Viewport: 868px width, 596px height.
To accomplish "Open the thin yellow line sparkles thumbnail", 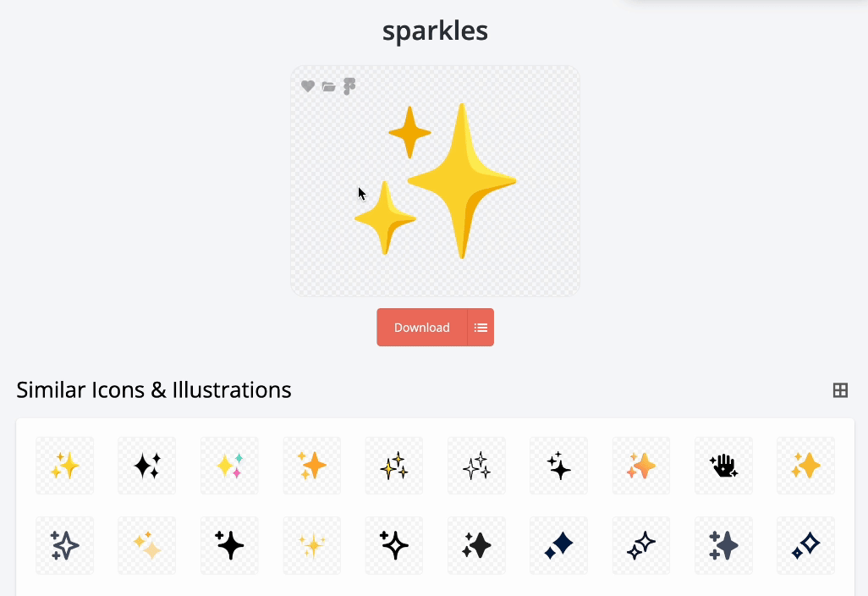I will (x=311, y=546).
